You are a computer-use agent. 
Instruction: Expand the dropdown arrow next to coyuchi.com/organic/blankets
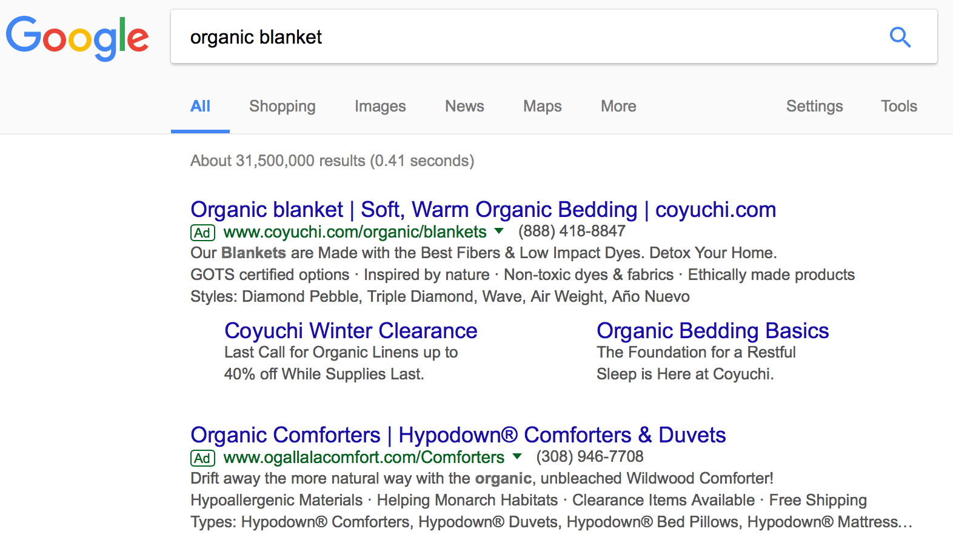coord(499,231)
